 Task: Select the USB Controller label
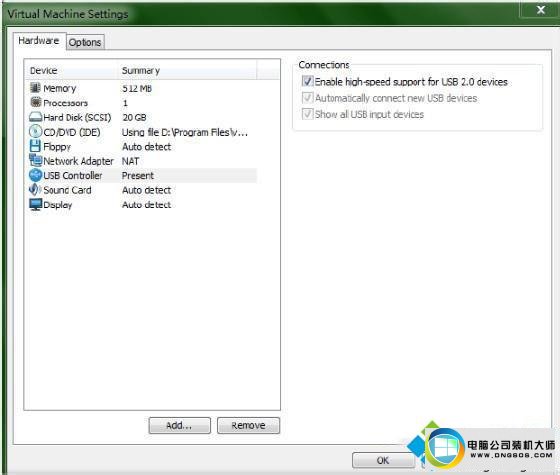click(72, 175)
